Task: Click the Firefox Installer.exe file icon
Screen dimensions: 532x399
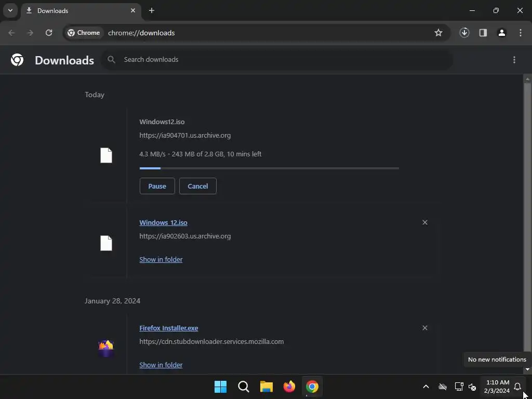Action: 106,349
